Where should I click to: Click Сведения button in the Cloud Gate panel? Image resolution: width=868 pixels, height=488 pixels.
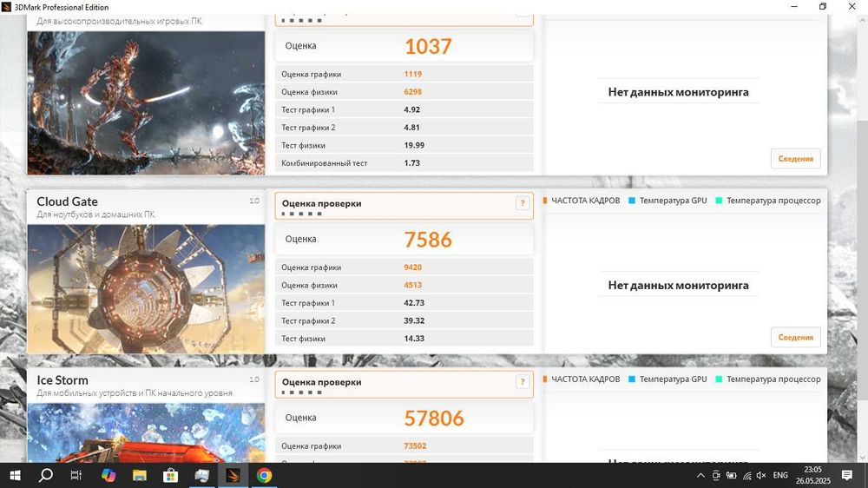(795, 337)
